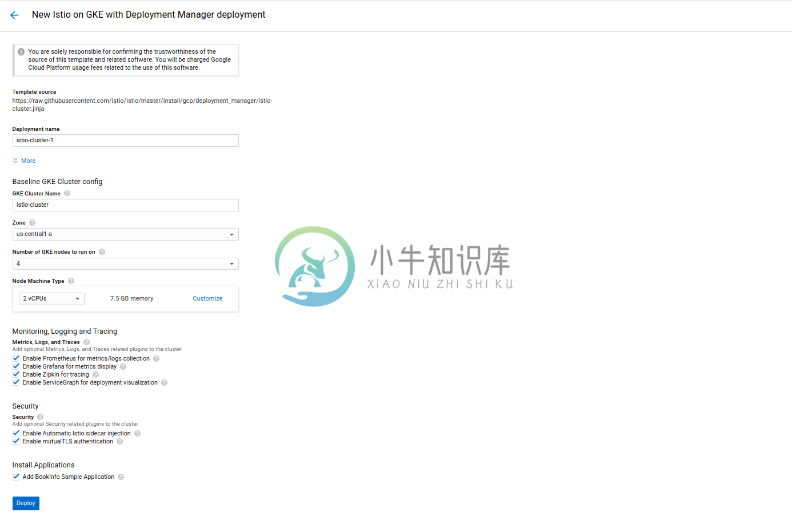This screenshot has width=792, height=532.
Task: Click the Install Applications heading
Action: point(43,465)
